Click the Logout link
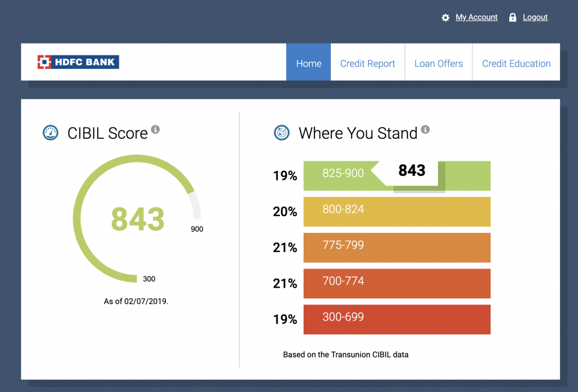Screen dimensions: 578x392 (x=535, y=17)
